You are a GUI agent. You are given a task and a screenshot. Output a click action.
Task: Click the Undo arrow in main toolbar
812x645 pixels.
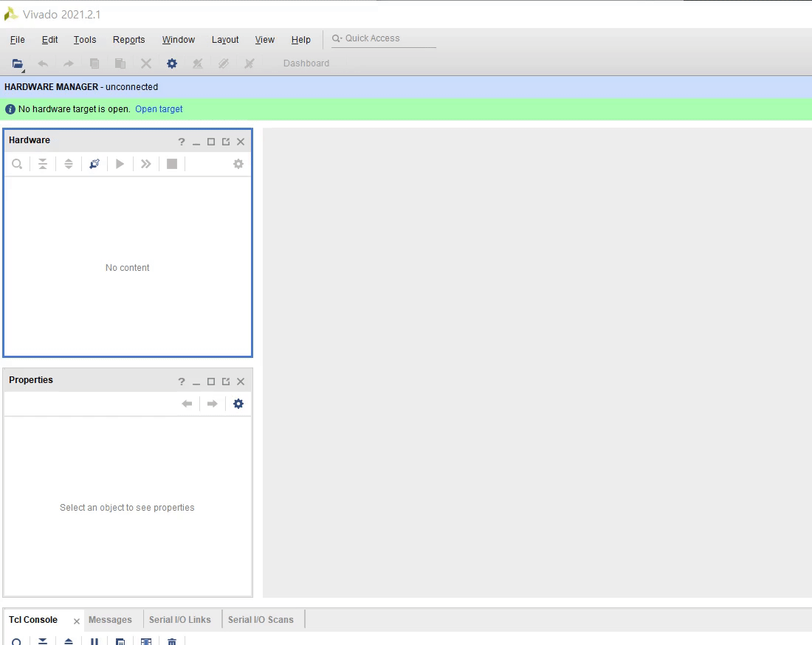coord(43,63)
